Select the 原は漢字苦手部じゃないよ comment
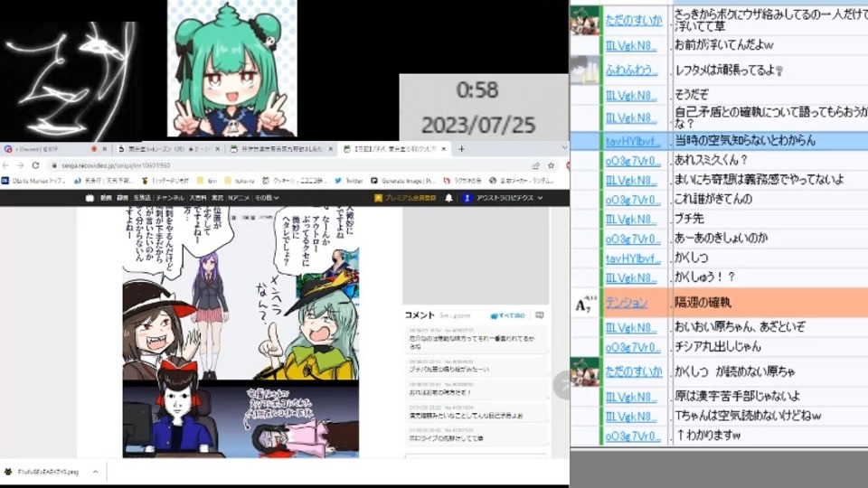Screen dimensions: 868x488 click(x=738, y=396)
